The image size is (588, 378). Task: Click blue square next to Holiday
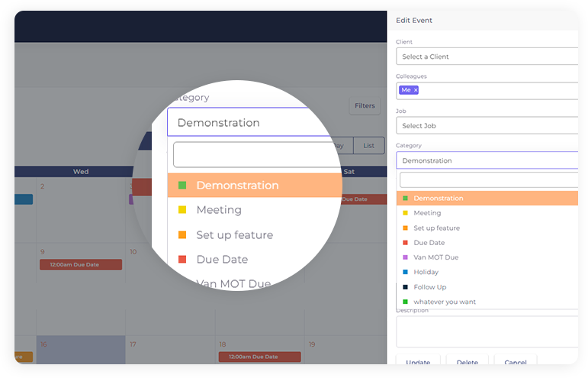(405, 272)
